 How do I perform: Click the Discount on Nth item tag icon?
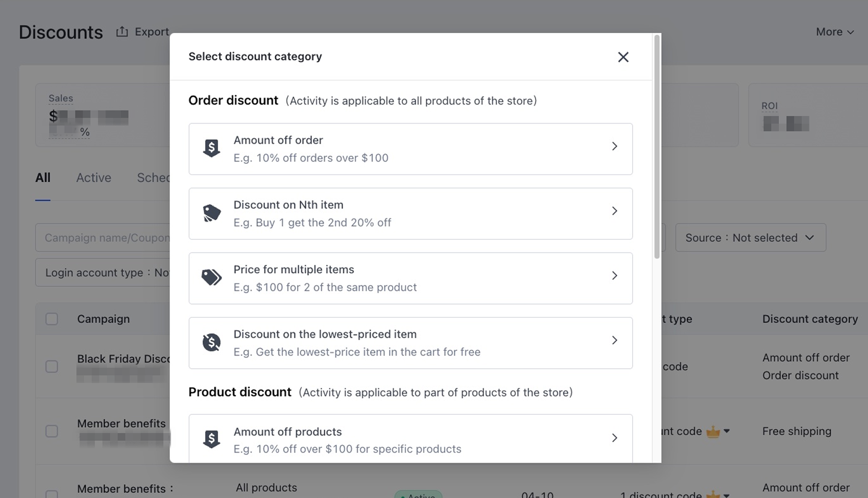point(211,213)
